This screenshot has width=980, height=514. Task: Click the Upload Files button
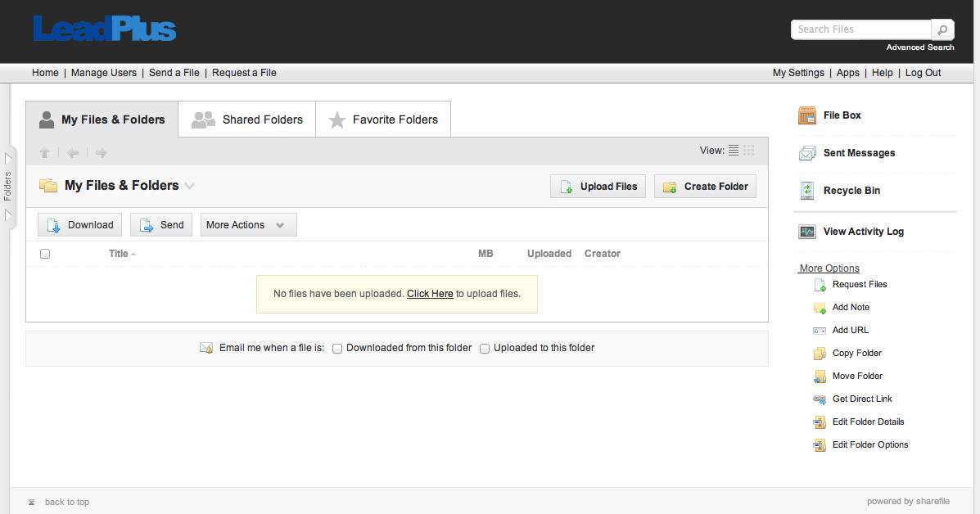[598, 186]
